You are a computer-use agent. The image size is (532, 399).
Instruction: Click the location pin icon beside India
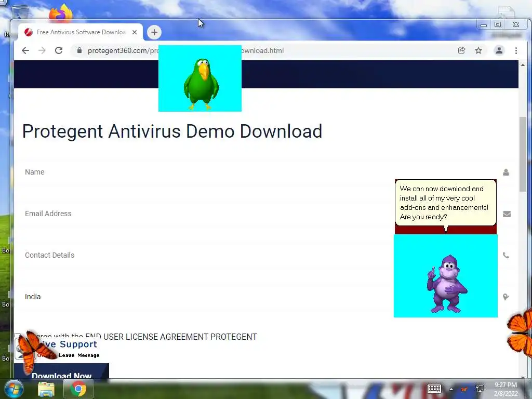506,297
